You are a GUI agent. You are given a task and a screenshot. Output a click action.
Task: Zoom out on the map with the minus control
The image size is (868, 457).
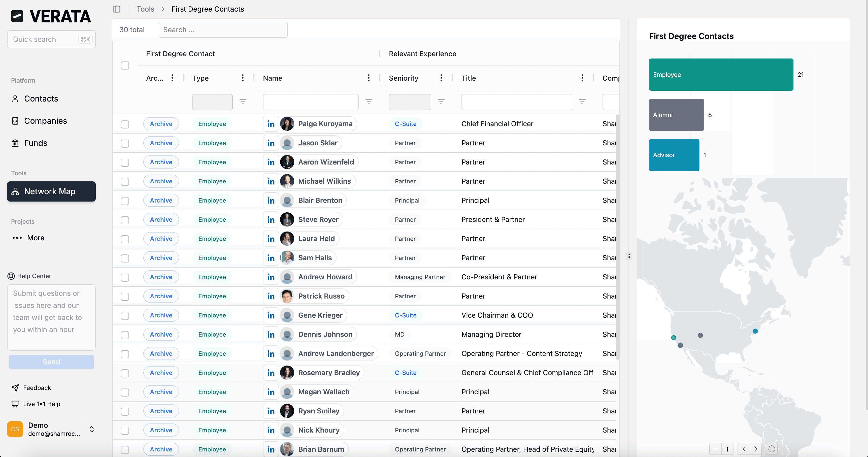715,449
